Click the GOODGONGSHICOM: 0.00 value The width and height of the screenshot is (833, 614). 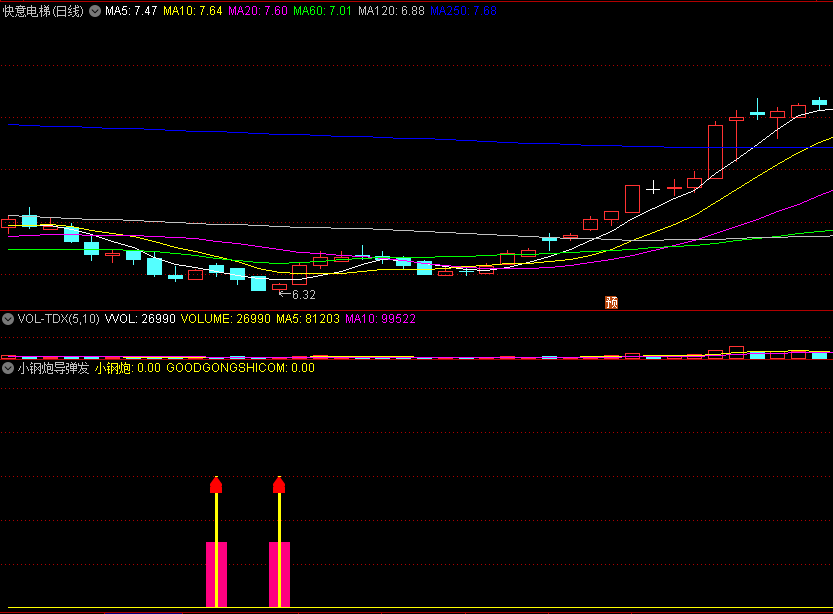[x=241, y=368]
